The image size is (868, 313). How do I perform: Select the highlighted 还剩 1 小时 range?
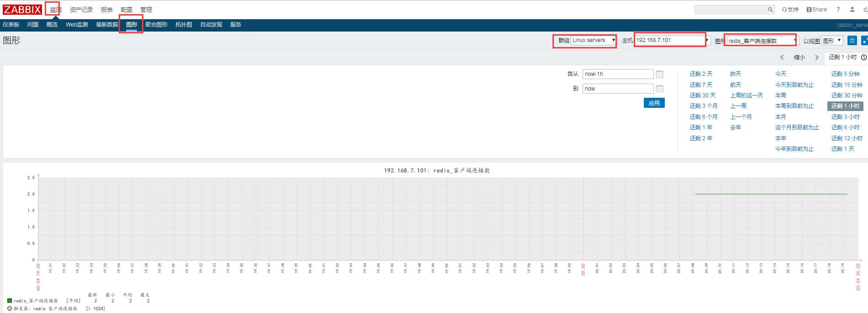(845, 106)
